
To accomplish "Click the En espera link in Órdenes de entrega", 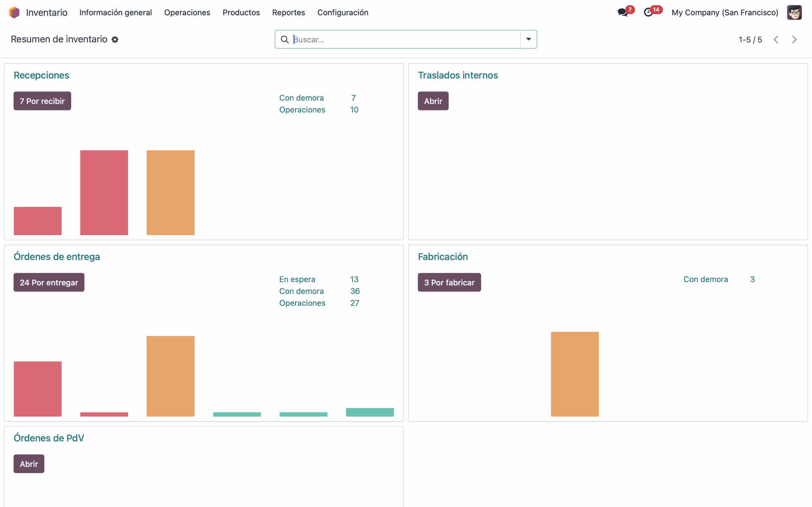I will click(297, 279).
